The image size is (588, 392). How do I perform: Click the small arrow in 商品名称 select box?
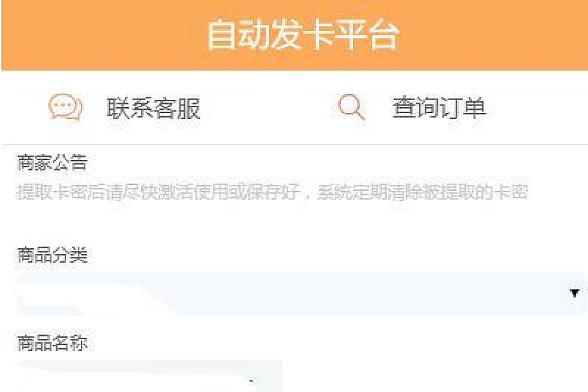pyautogui.click(x=252, y=382)
